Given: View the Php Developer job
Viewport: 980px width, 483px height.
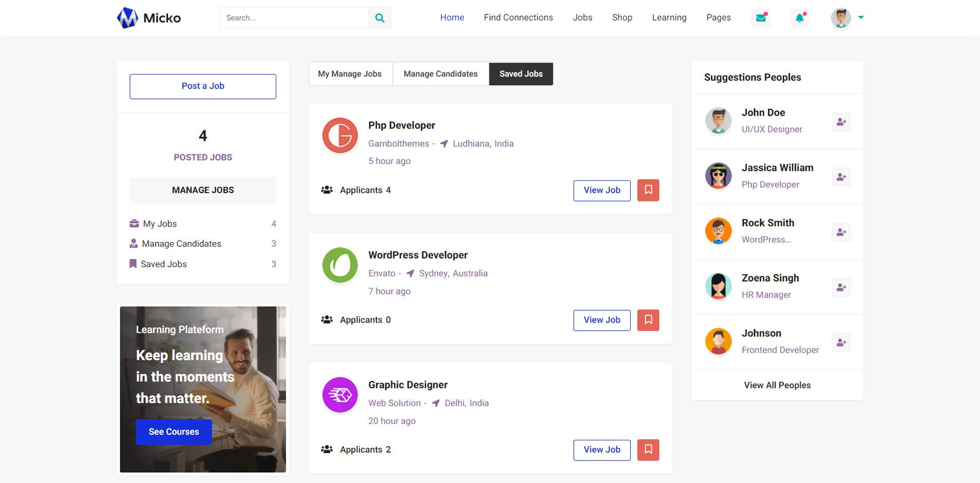Looking at the screenshot, I should [601, 190].
